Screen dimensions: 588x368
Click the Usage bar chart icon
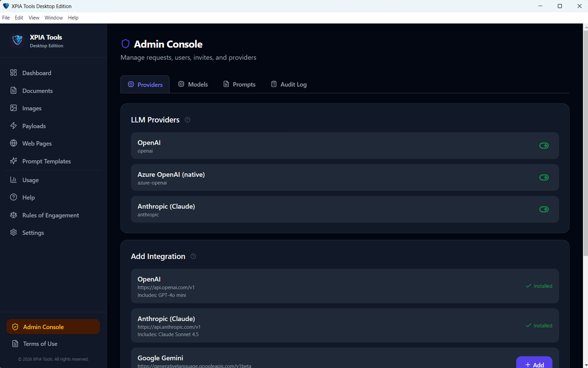point(13,180)
